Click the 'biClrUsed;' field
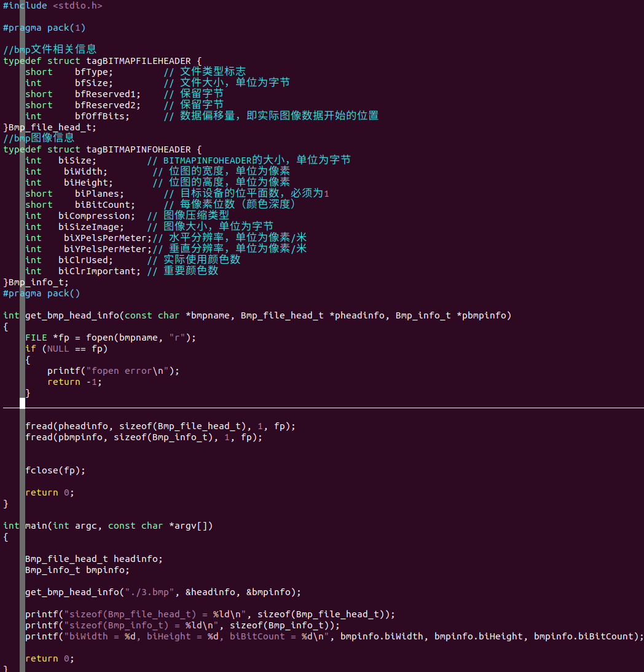 tap(85, 260)
